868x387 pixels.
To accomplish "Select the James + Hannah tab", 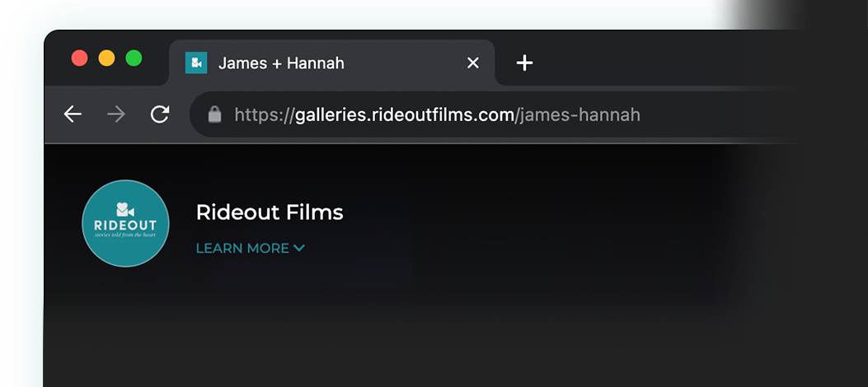I will (x=332, y=63).
